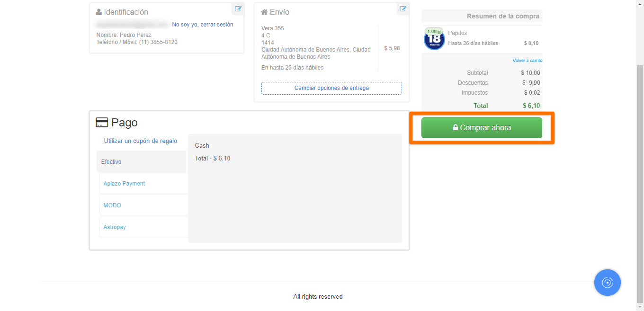Click the Pepitos product name in summary
Image resolution: width=644 pixels, height=311 pixels.
457,33
